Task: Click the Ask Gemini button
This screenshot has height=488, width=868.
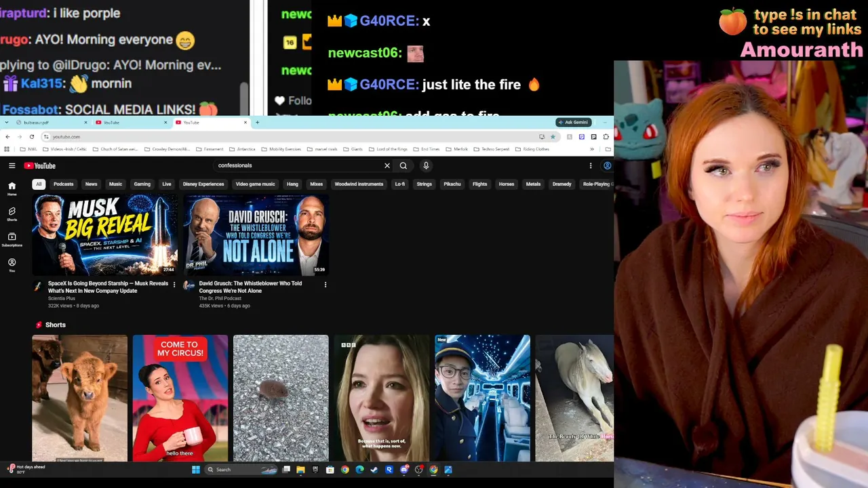Action: [x=574, y=123]
